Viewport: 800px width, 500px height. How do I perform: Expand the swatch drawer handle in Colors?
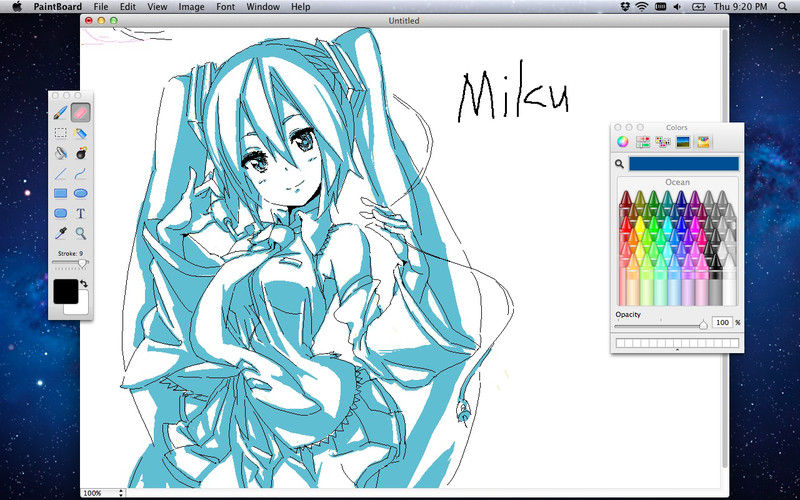677,350
